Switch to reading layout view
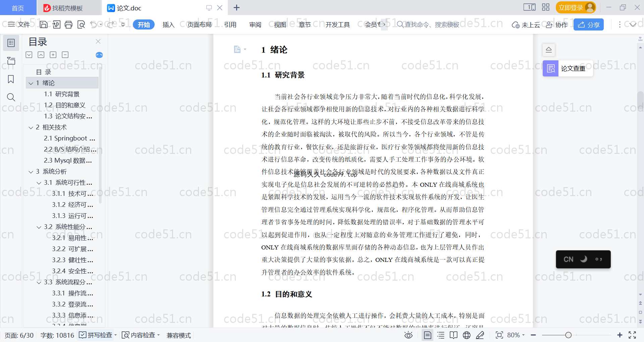The height and width of the screenshot is (342, 644). tap(453, 335)
